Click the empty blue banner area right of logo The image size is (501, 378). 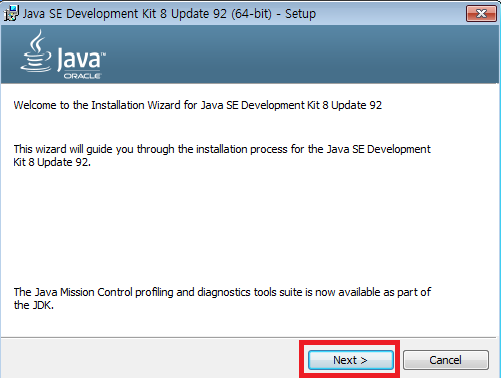(300, 54)
